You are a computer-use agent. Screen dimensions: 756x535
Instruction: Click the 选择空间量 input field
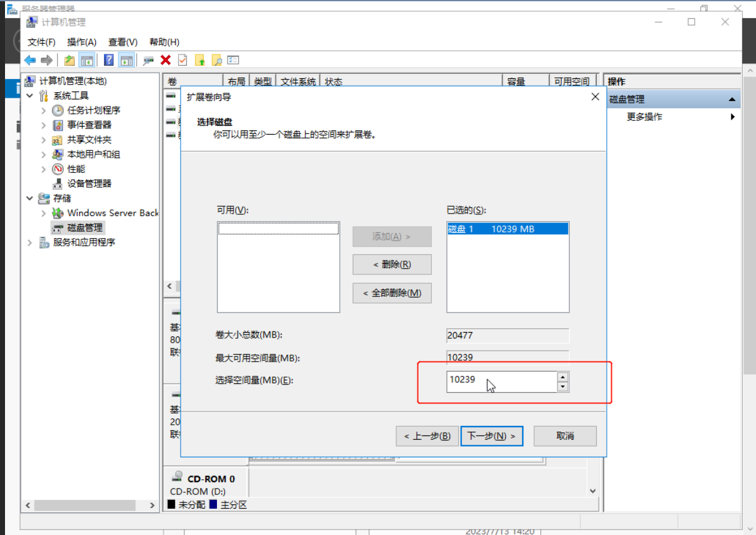tap(501, 382)
